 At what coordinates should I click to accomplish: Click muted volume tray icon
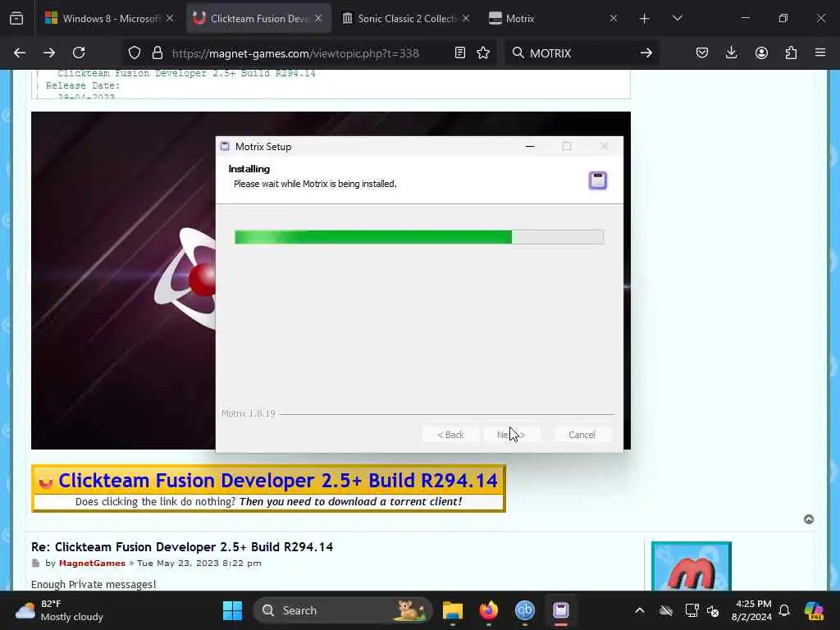(713, 610)
